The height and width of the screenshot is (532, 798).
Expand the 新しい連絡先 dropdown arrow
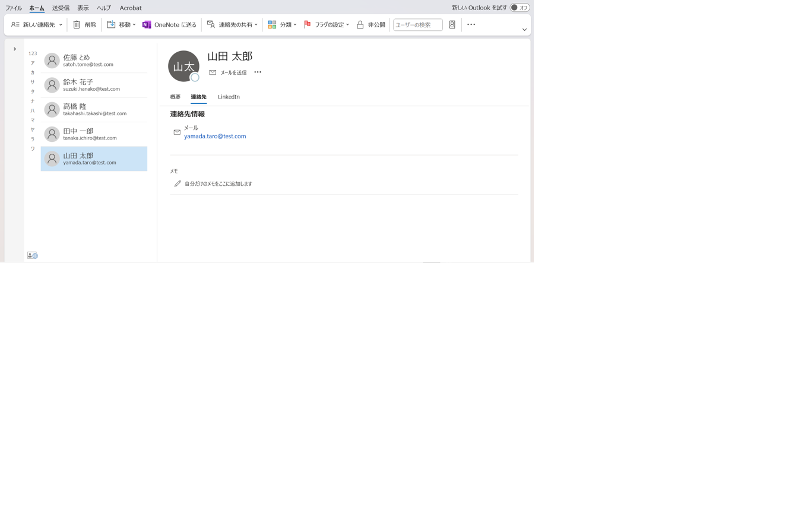click(x=61, y=25)
